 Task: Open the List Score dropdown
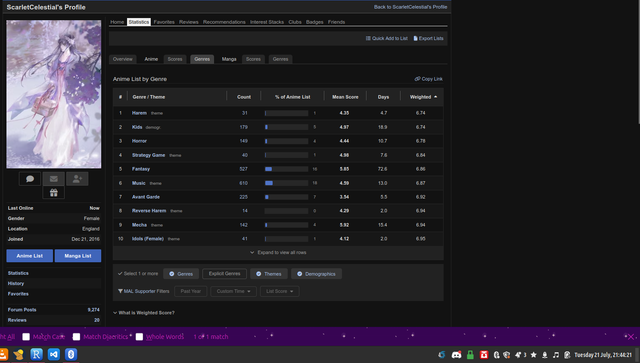click(x=280, y=292)
